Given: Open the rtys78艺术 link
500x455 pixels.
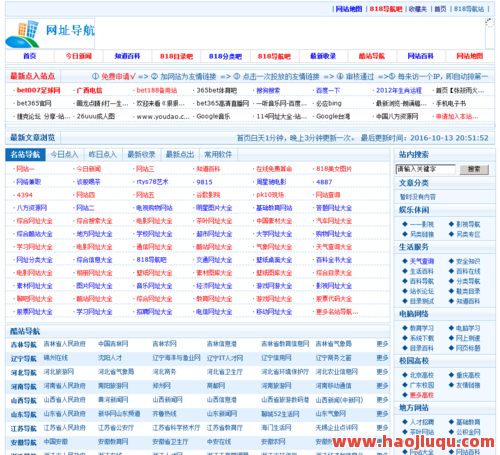Looking at the screenshot, I should pos(152,182).
